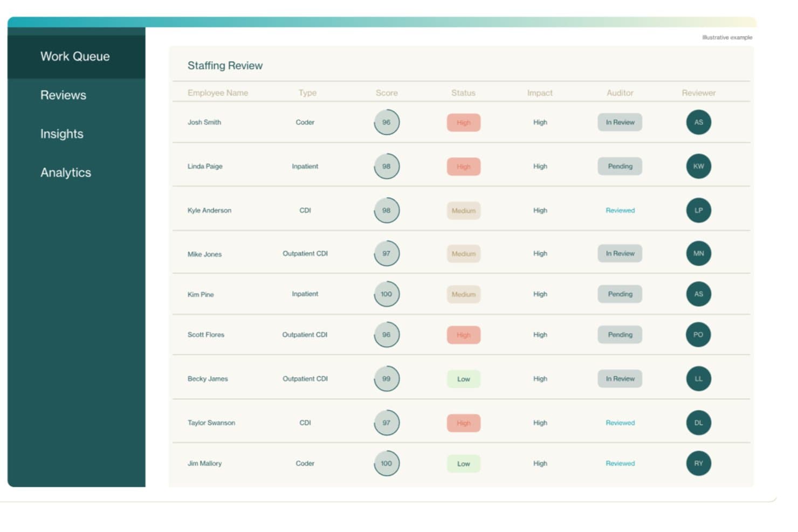Switch to Analytics in the sidebar

pos(65,173)
